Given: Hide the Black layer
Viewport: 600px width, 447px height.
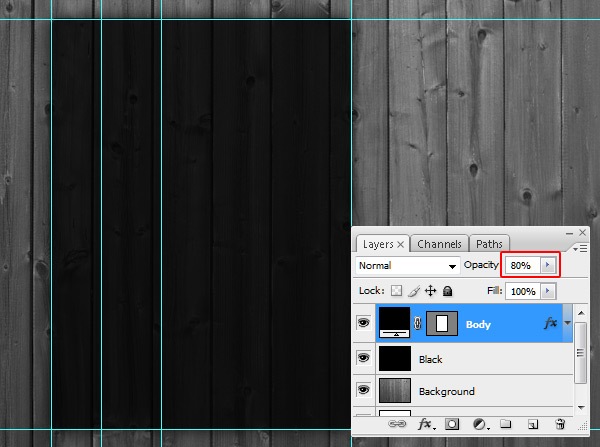Looking at the screenshot, I should (363, 359).
